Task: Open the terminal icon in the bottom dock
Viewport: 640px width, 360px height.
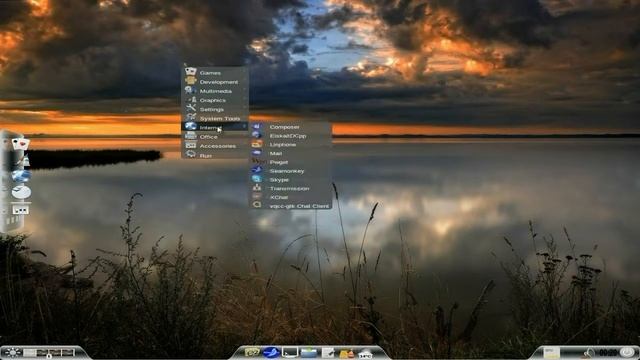Action: click(x=289, y=352)
